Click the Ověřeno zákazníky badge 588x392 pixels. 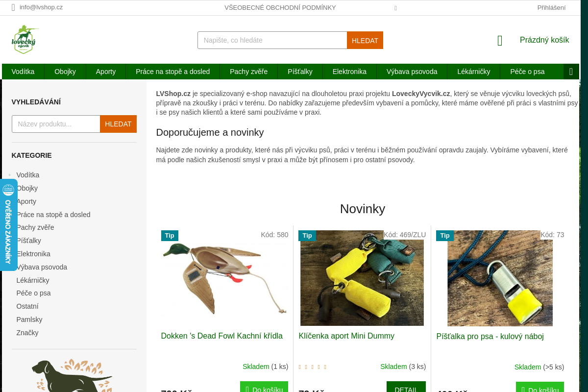tap(8, 225)
